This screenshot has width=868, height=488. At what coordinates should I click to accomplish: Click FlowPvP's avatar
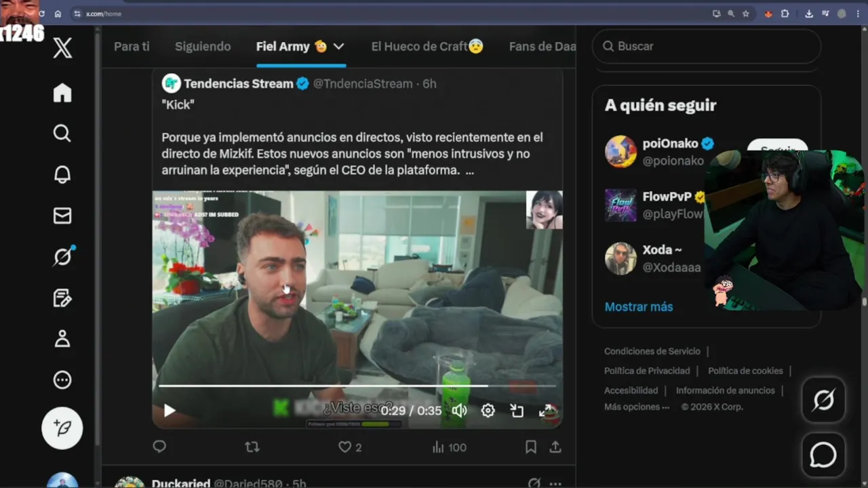pyautogui.click(x=620, y=205)
